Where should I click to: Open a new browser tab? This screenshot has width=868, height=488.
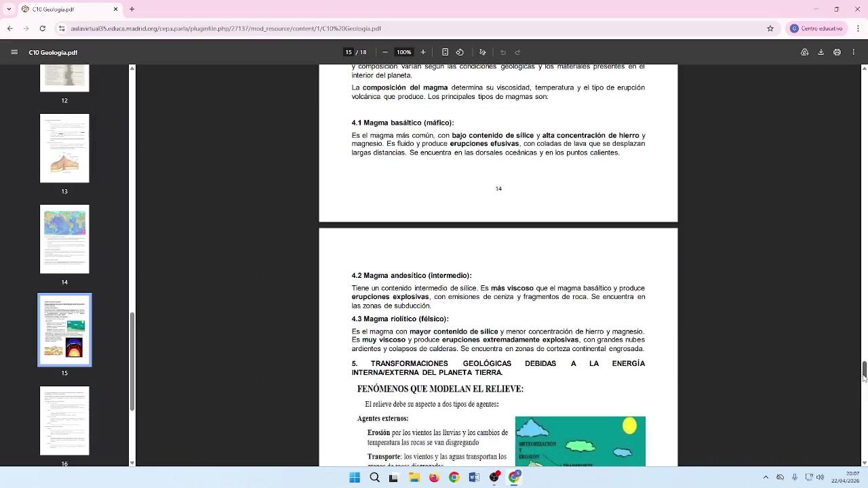132,9
